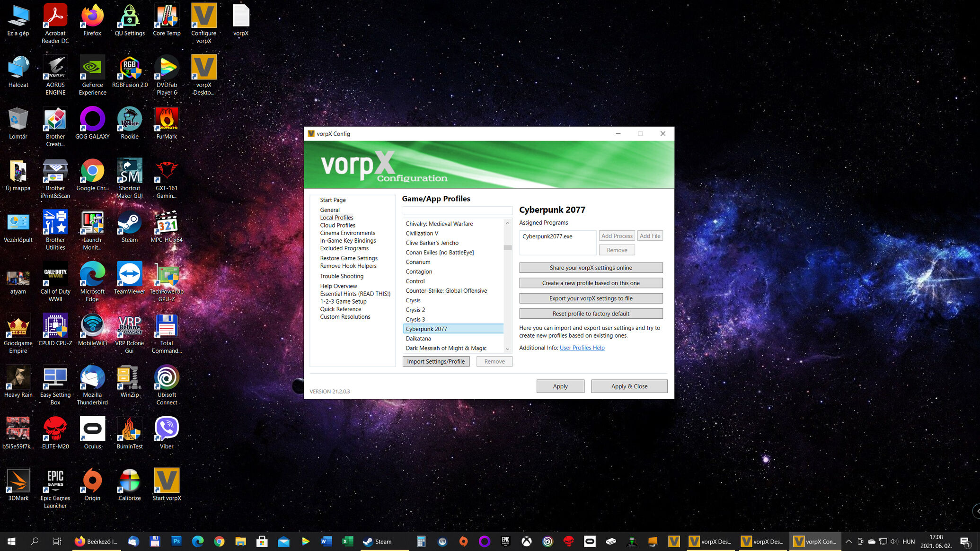Select Crysis 3 profile

point(453,319)
